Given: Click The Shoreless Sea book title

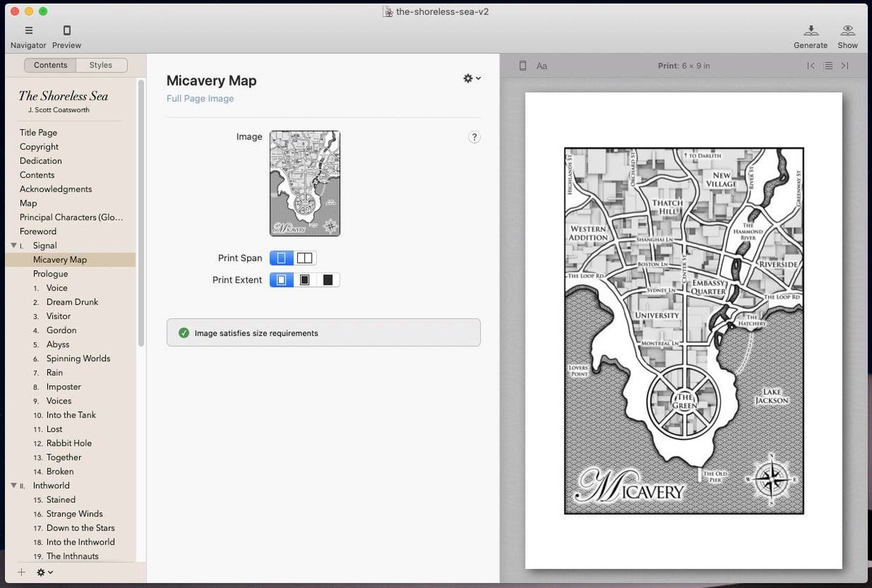Looking at the screenshot, I should coord(63,96).
